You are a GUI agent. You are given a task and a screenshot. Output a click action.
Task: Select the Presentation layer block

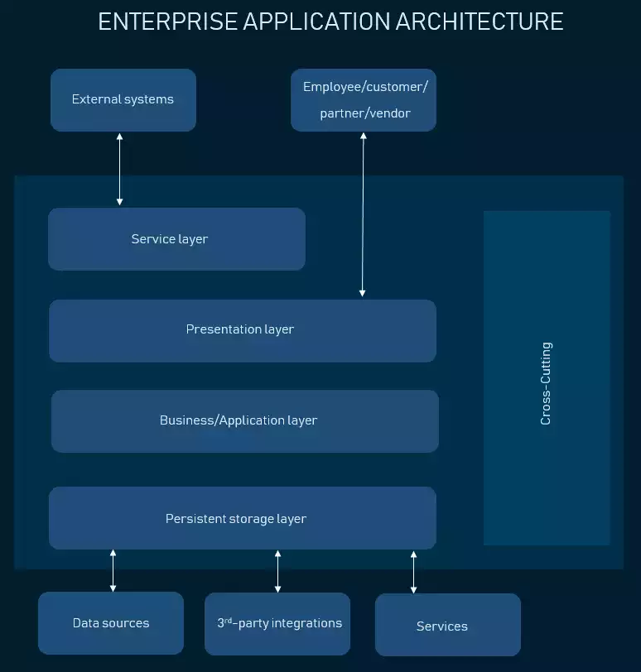click(x=242, y=330)
